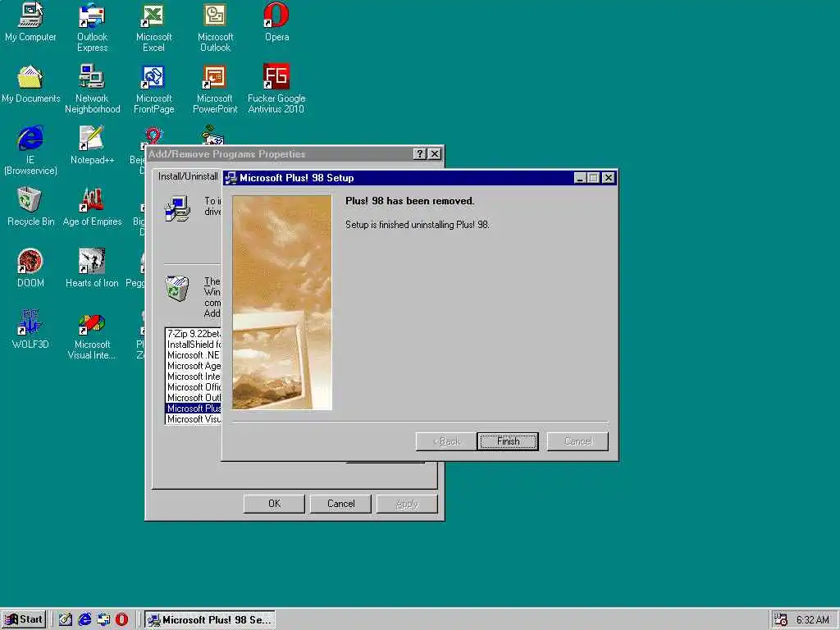Click the scheduler icon in the system tray

coord(781,619)
